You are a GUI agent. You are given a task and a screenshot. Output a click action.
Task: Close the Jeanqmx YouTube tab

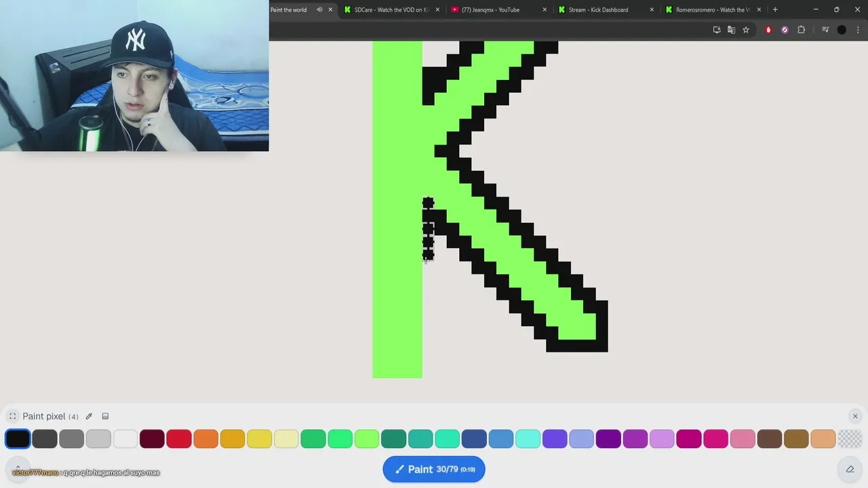[545, 9]
